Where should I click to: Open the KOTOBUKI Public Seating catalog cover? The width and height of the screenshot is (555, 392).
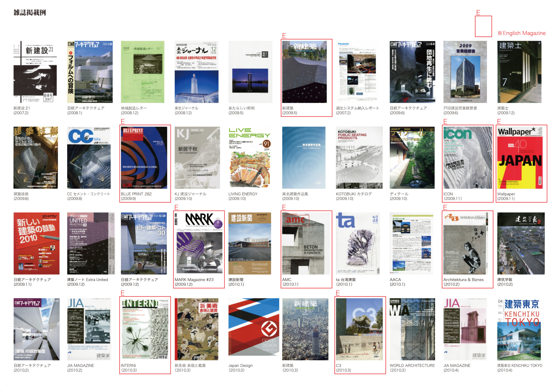pos(359,158)
